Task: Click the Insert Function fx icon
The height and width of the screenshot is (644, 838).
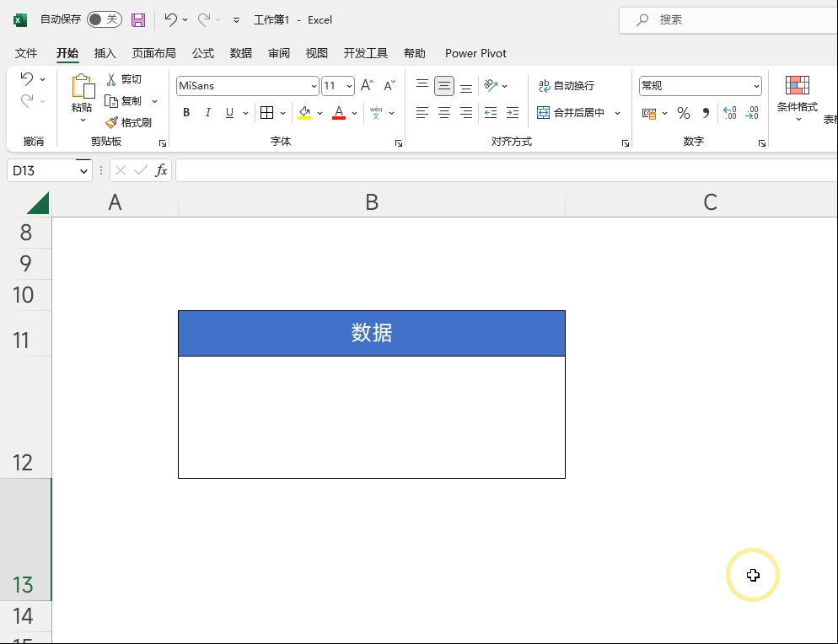Action: point(161,170)
